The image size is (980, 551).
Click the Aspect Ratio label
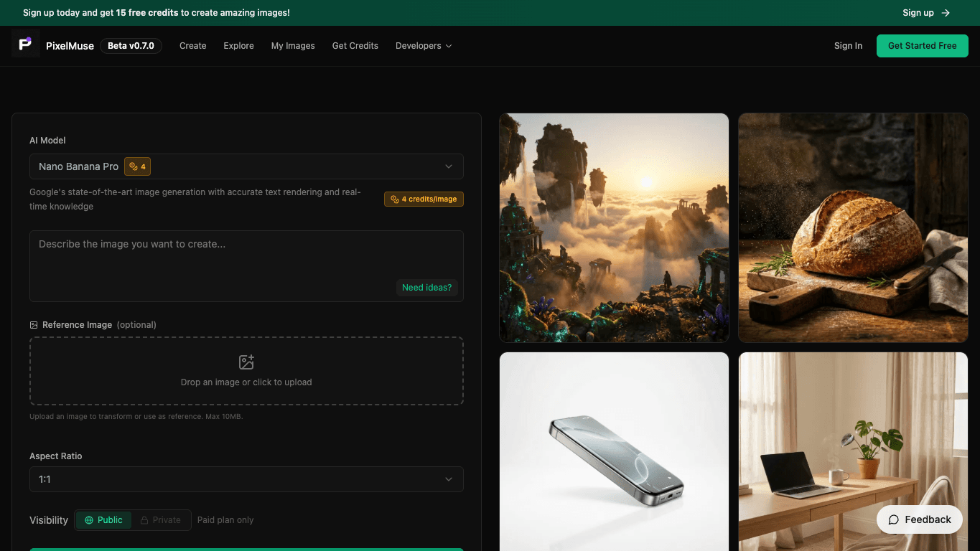click(x=56, y=456)
